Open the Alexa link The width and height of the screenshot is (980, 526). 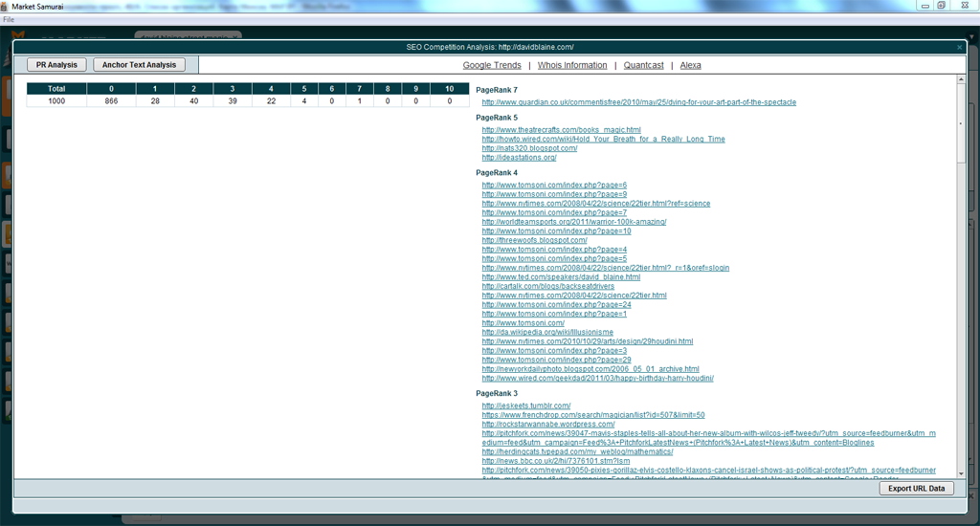(691, 65)
